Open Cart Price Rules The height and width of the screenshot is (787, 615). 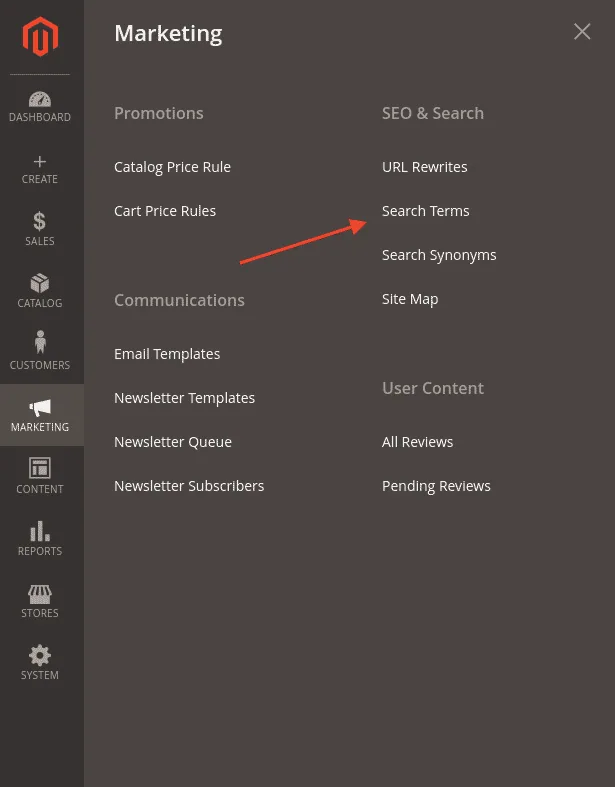(165, 211)
